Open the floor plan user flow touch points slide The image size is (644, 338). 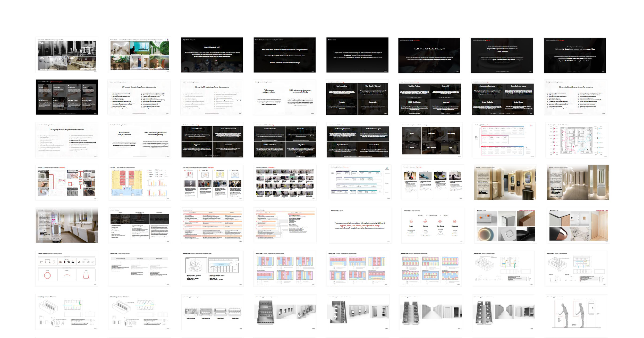tap(577, 140)
